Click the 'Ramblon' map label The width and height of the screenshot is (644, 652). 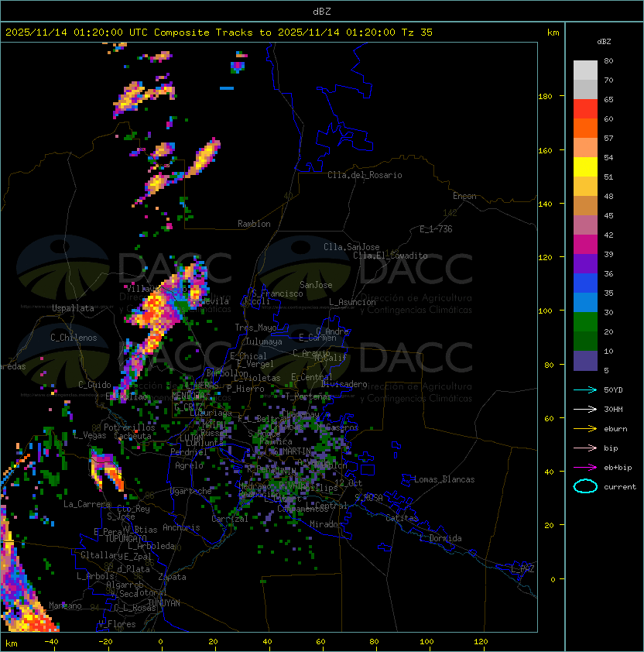coord(254,224)
